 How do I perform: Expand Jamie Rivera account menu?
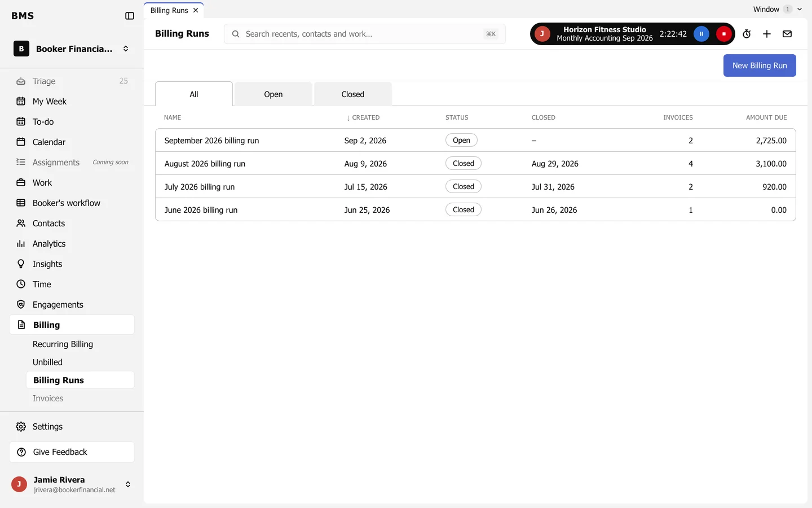(x=128, y=484)
